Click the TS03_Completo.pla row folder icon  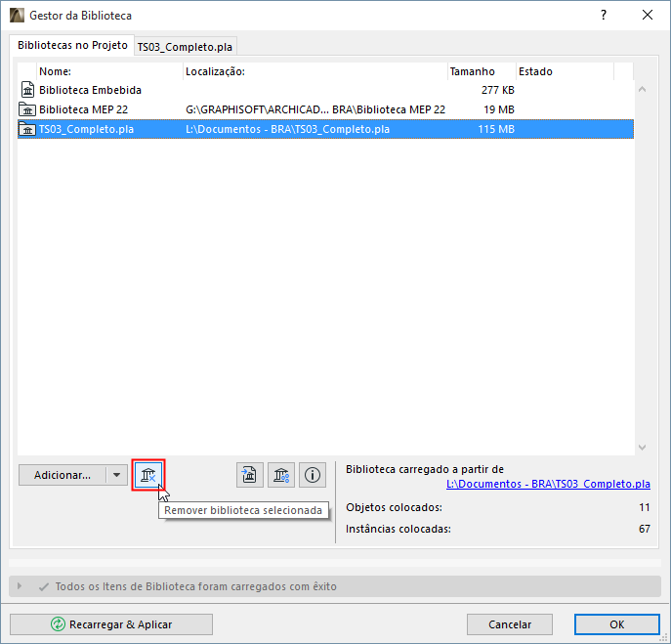pyautogui.click(x=27, y=129)
